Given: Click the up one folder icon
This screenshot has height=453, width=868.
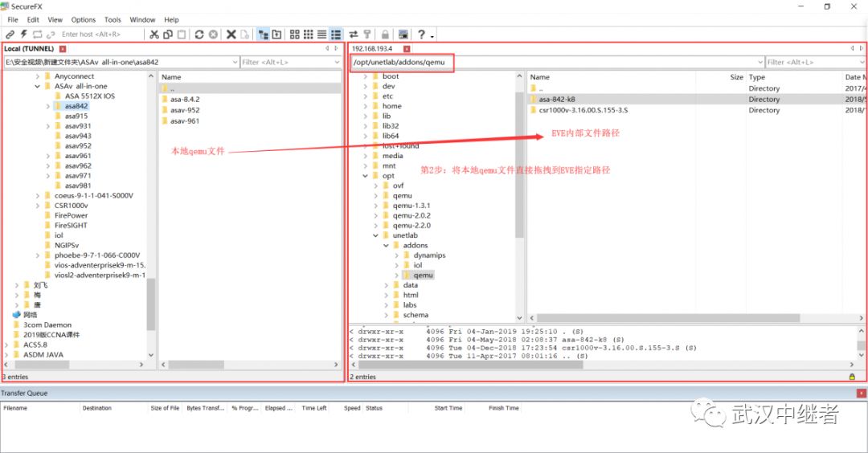Looking at the screenshot, I should 276,35.
